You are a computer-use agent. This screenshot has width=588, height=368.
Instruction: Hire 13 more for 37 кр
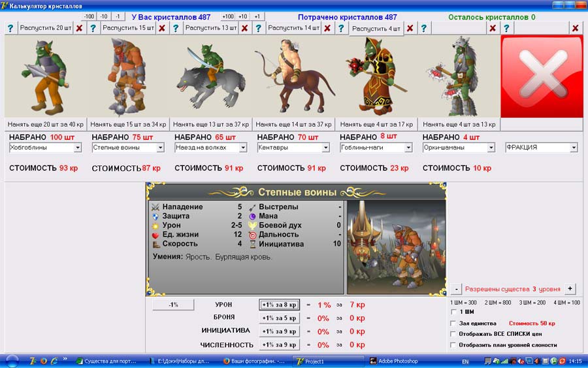click(211, 124)
